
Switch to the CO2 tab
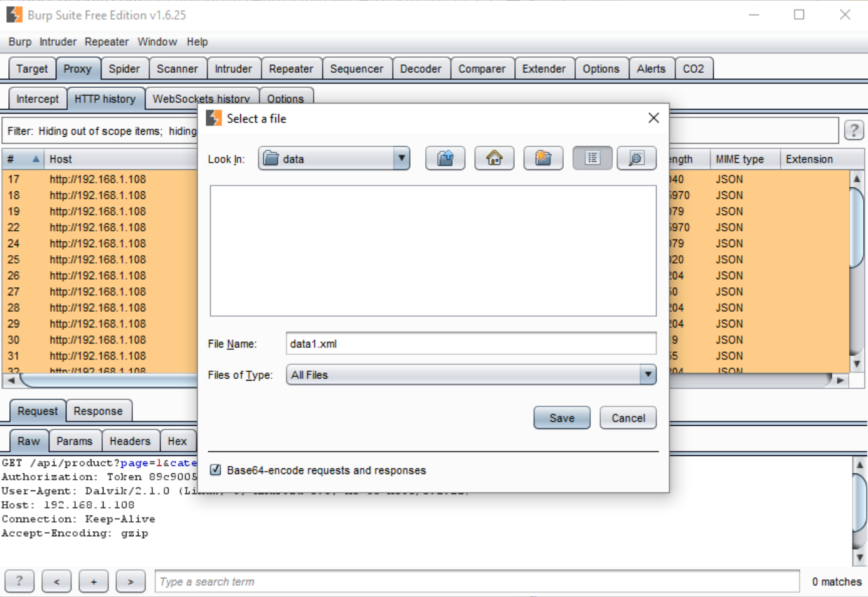[693, 69]
